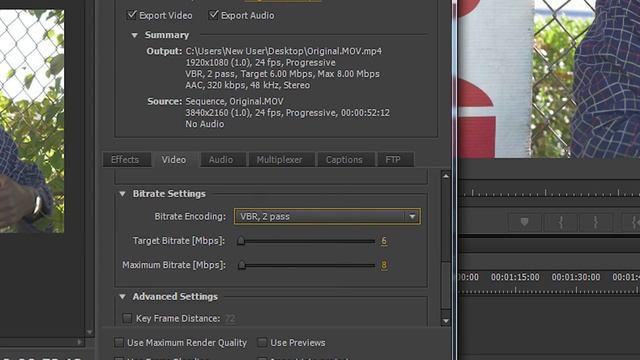Click the source preview scroll down arrow
Viewport: 640px width, 360px height.
[x=89, y=332]
